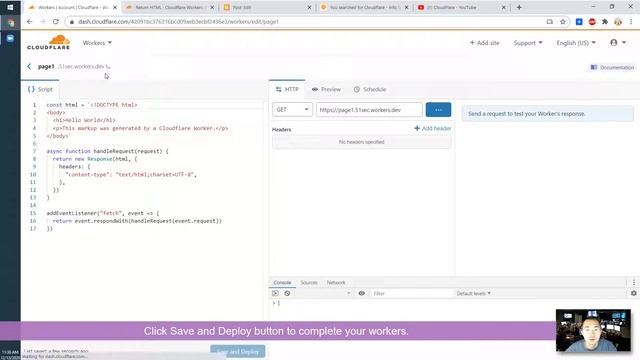Switch to the HTTP tab

tap(287, 89)
